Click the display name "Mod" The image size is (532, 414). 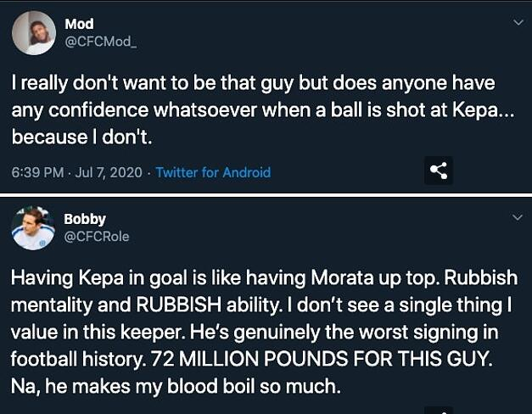pyautogui.click(x=79, y=25)
